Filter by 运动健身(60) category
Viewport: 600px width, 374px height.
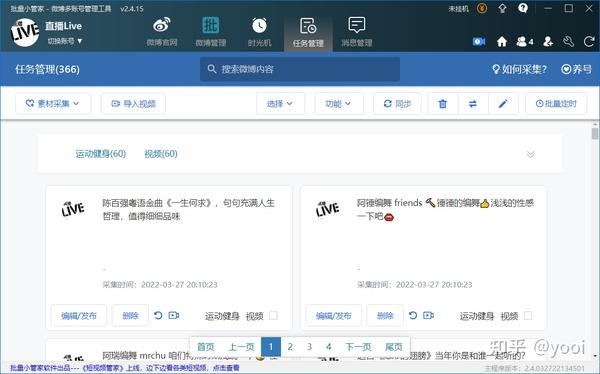101,154
